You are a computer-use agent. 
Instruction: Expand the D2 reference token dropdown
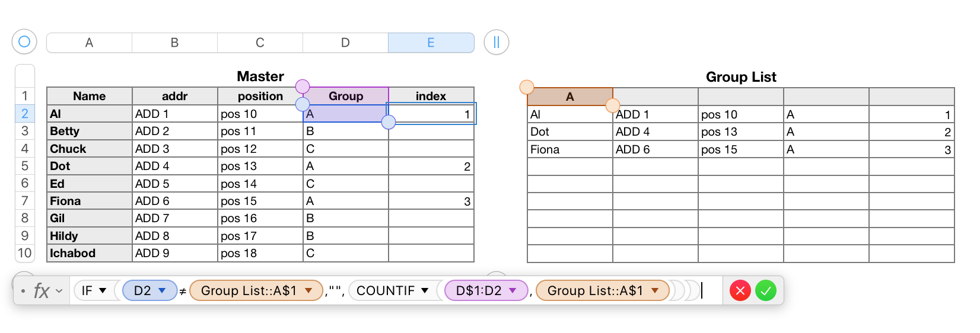pyautogui.click(x=162, y=291)
